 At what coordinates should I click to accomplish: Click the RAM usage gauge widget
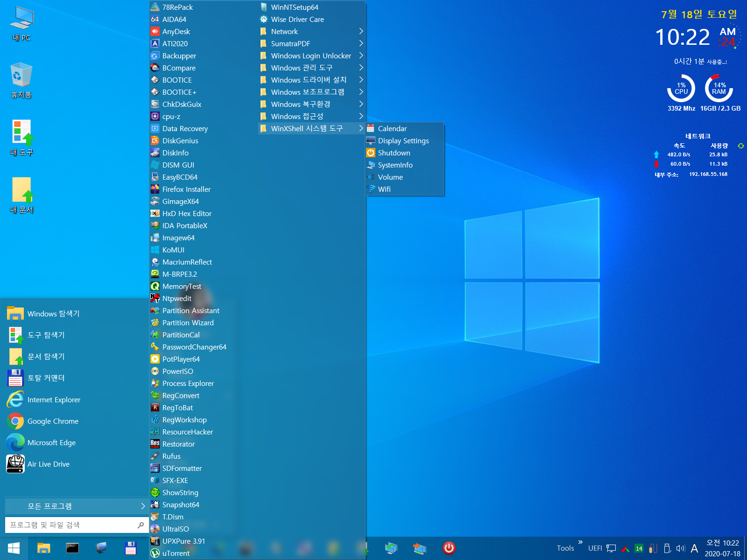(719, 89)
